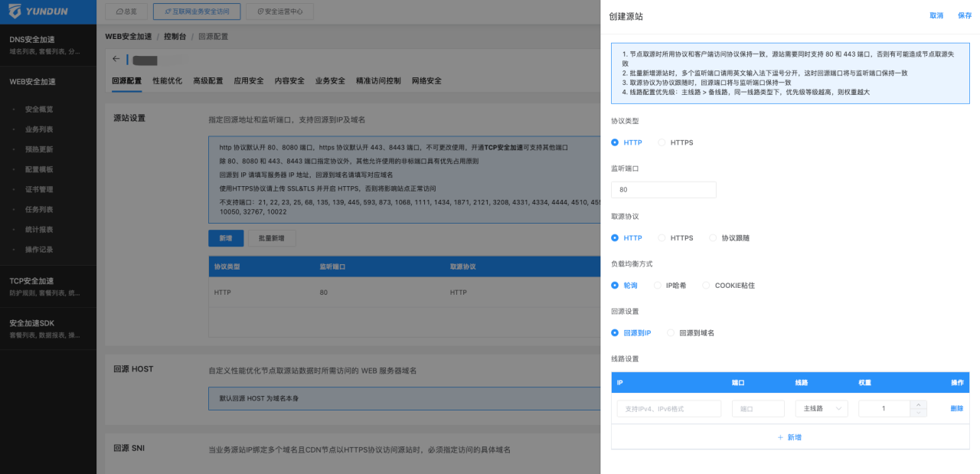This screenshot has height=474, width=980.
Task: Click the 批量新增 button
Action: (x=272, y=238)
